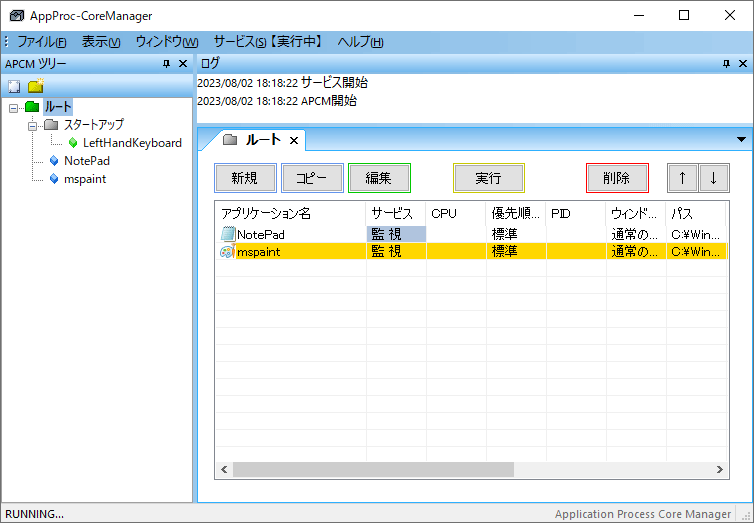Click the new folder icon in APCM tree toolbar

[x=36, y=86]
